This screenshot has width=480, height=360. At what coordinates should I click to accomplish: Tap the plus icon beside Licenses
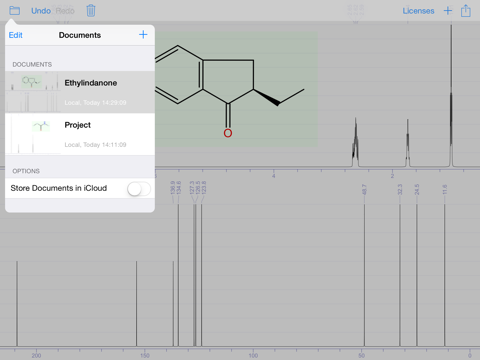point(448,11)
